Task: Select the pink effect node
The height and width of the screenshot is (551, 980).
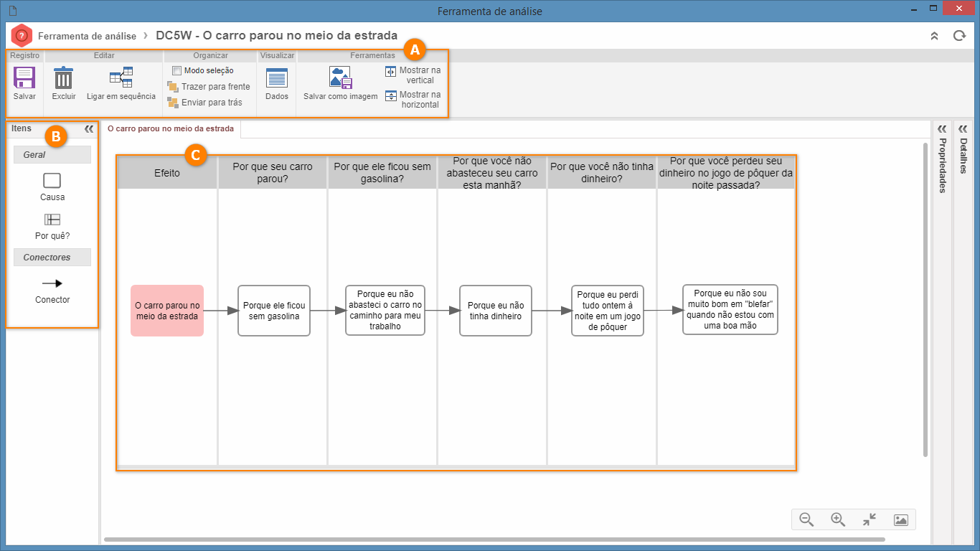Action: click(x=167, y=311)
